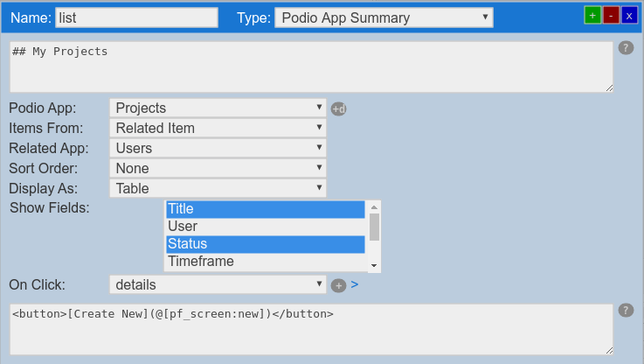Open help icon beside button code textarea

pyautogui.click(x=626, y=311)
